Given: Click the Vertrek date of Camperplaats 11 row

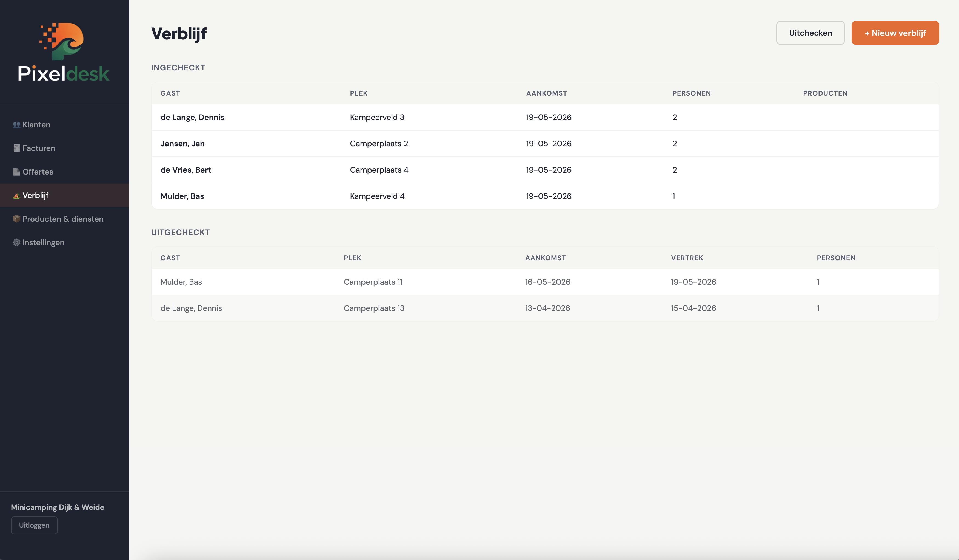Looking at the screenshot, I should tap(693, 282).
